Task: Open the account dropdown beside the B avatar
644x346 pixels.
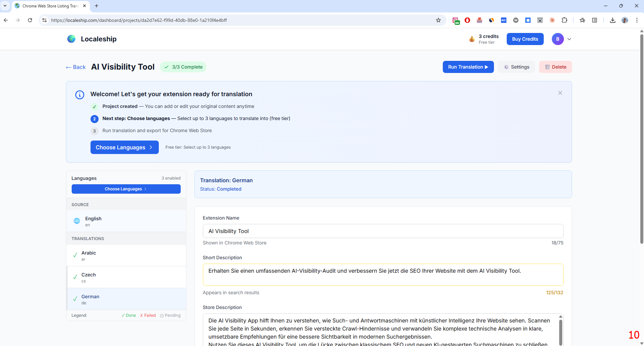Action: click(569, 39)
